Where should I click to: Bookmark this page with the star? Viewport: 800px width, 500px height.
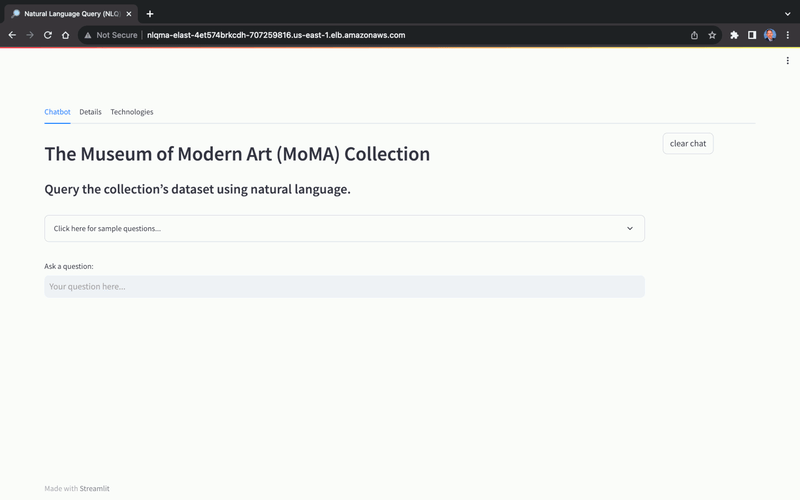click(x=712, y=35)
